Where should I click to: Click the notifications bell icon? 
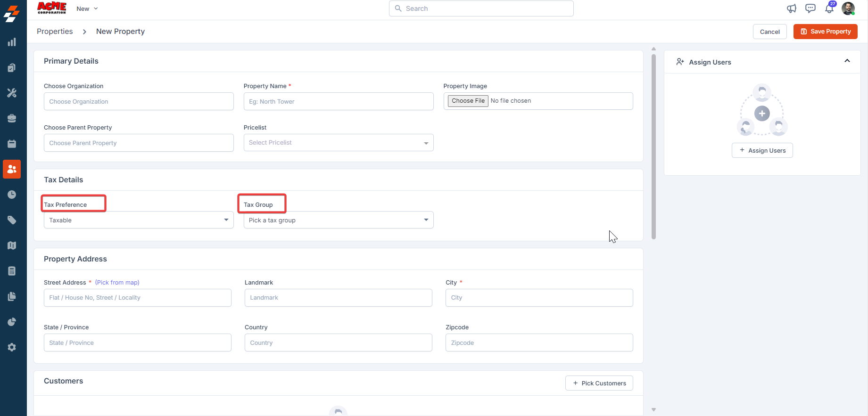829,8
